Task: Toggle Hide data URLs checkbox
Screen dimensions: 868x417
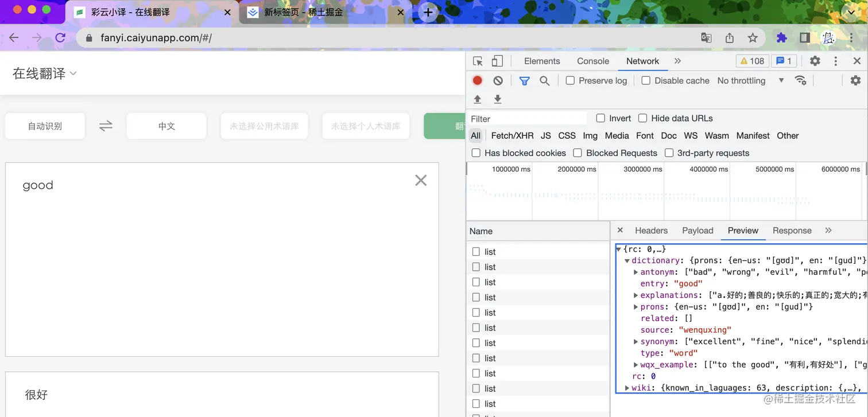Action: 642,118
